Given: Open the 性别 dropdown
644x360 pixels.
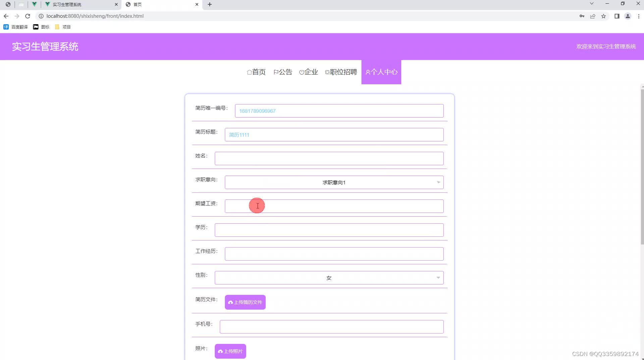Looking at the screenshot, I should pos(329,278).
